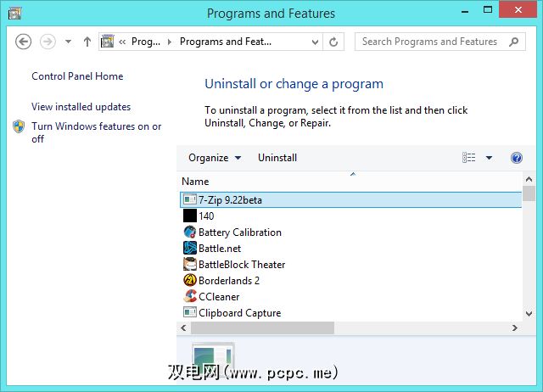Click the window title bar system icon
The image size is (543, 392).
click(15, 14)
